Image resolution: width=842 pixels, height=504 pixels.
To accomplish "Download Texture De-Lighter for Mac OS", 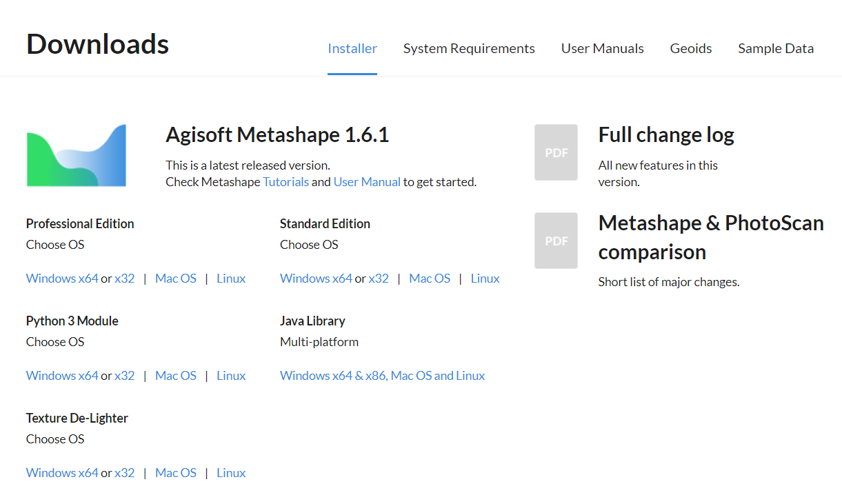I will click(176, 473).
